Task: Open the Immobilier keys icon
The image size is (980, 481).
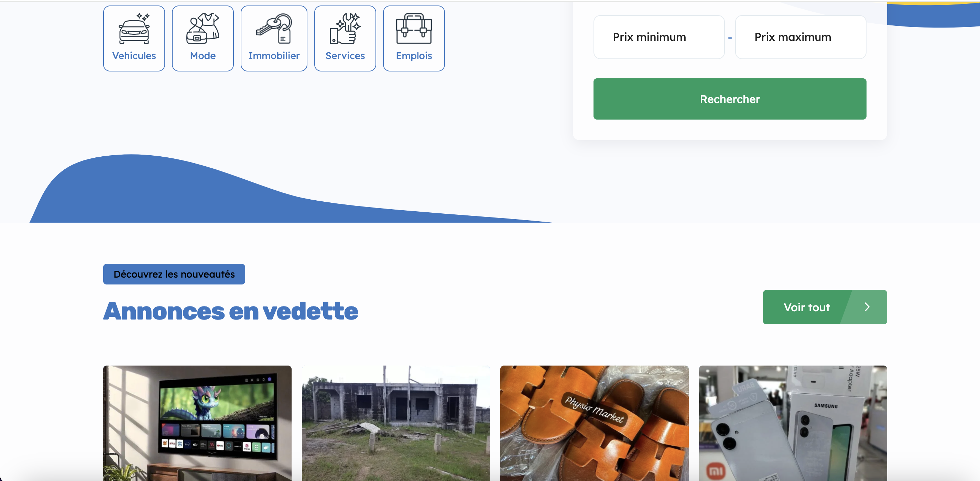Action: 274,29
